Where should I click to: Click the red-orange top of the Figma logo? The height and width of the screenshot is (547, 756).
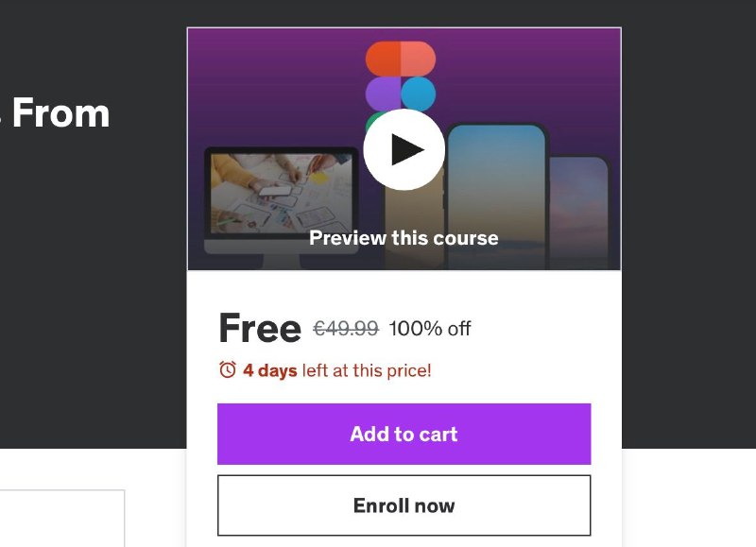click(x=400, y=59)
